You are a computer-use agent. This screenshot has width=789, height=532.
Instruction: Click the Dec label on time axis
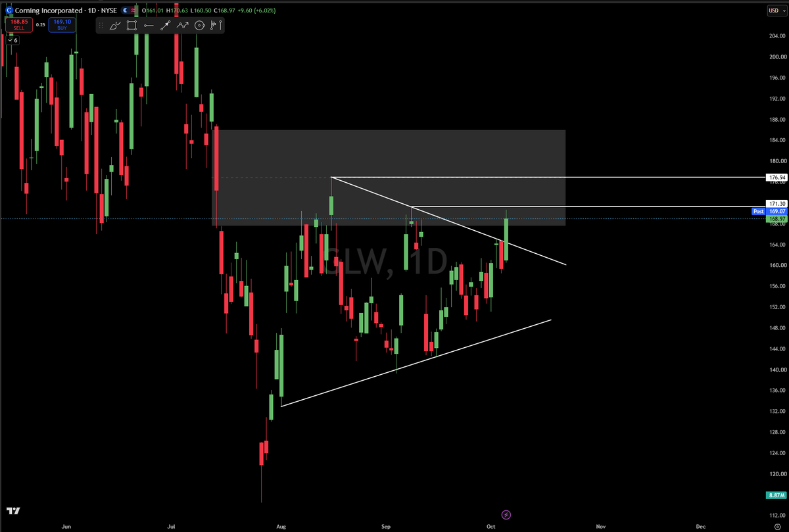[x=701, y=526]
